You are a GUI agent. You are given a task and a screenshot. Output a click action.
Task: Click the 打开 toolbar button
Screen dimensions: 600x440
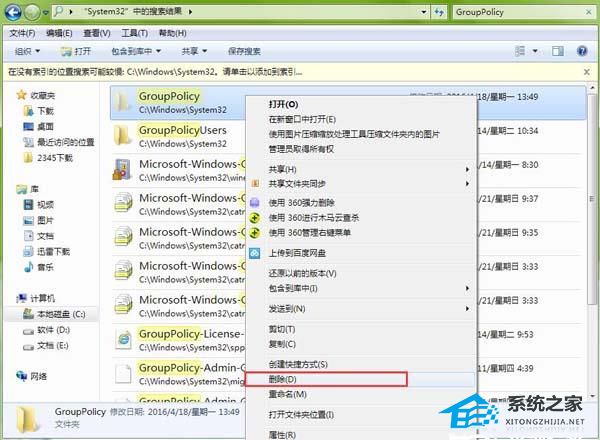[76, 51]
